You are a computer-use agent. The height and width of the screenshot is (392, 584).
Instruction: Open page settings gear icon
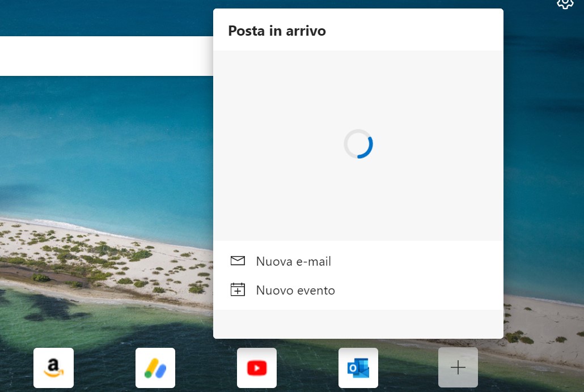pos(565,3)
